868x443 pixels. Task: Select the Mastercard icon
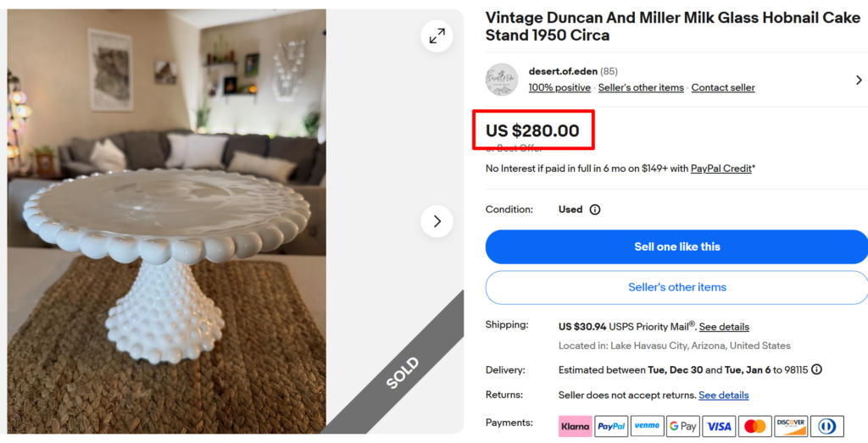(x=754, y=426)
